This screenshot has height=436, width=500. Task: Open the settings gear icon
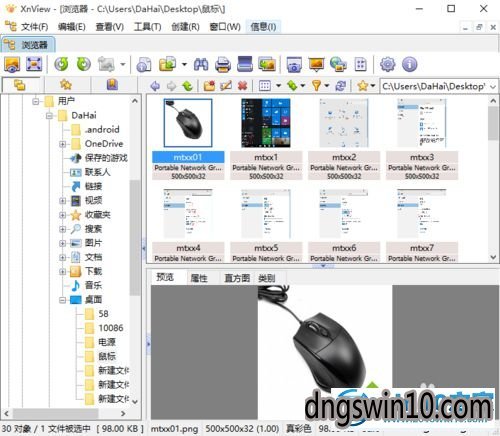tap(387, 64)
